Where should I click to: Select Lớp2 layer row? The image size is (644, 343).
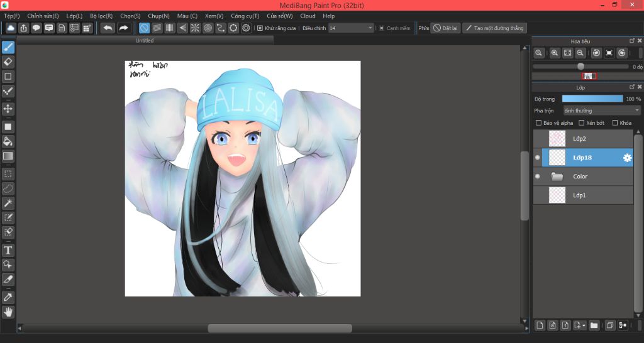point(583,139)
